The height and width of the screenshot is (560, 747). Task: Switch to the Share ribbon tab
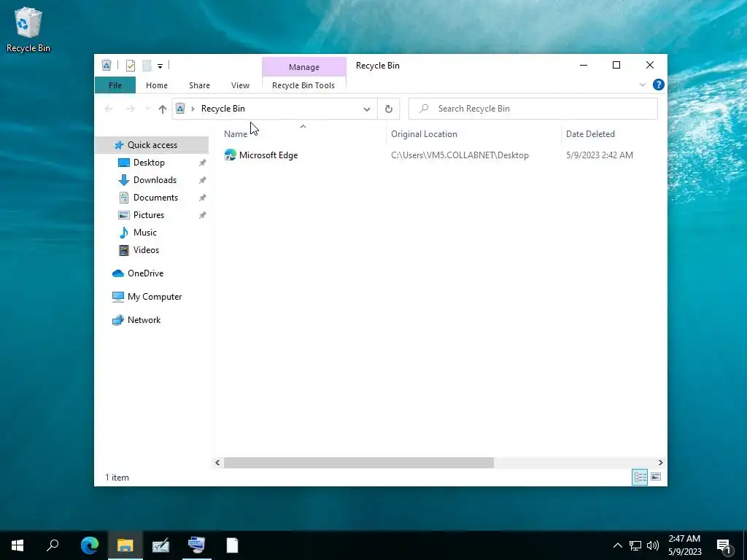[x=199, y=85]
